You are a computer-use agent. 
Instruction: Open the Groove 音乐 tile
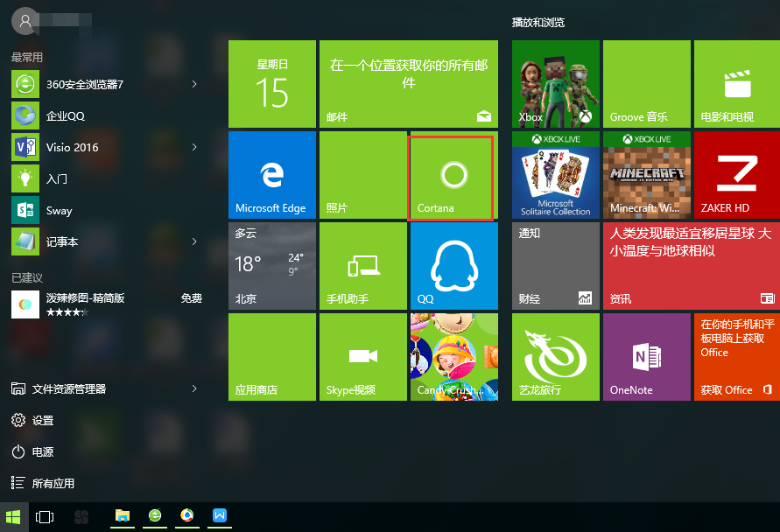[647, 84]
